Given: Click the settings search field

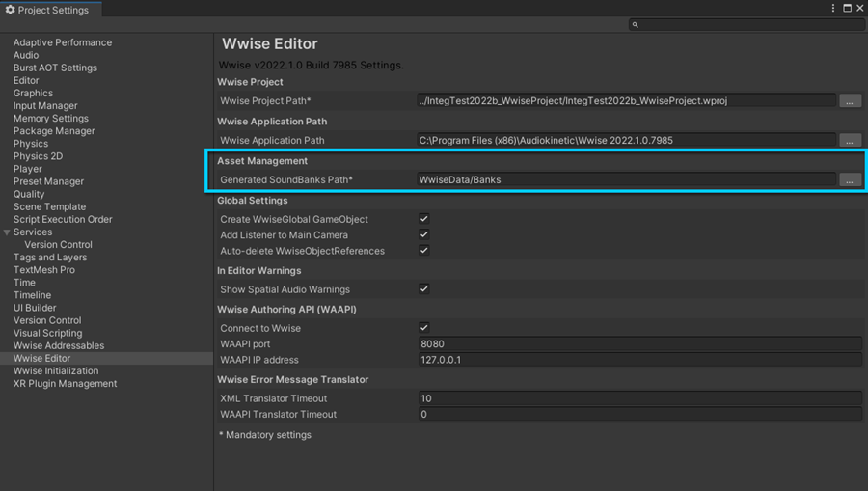Looking at the screenshot, I should click(747, 24).
